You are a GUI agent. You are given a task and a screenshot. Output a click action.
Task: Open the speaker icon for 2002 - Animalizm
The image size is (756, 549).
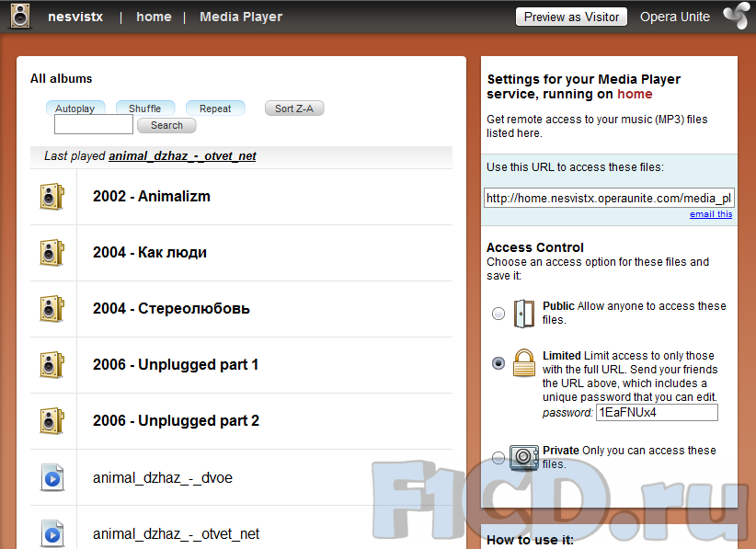pos(52,197)
